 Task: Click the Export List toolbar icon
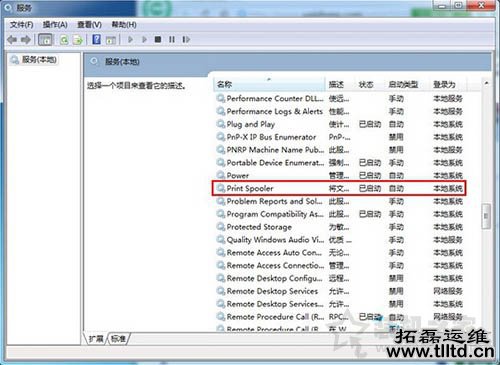pyautogui.click(x=78, y=40)
